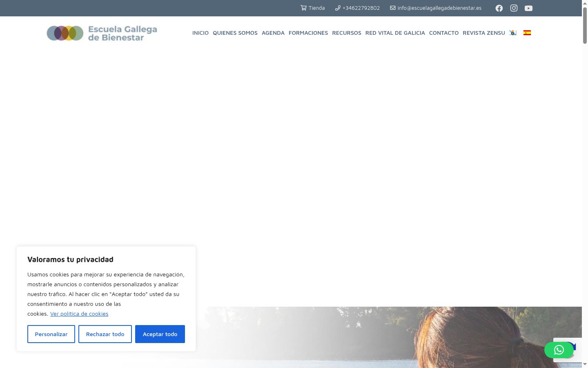Click the scrollbar down arrow
This screenshot has height=368, width=588.
point(585,364)
